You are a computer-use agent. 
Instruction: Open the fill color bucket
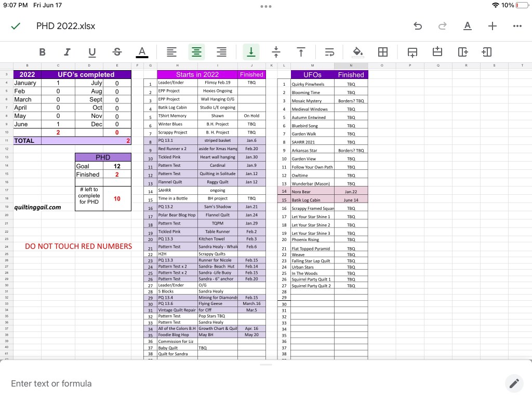click(357, 52)
